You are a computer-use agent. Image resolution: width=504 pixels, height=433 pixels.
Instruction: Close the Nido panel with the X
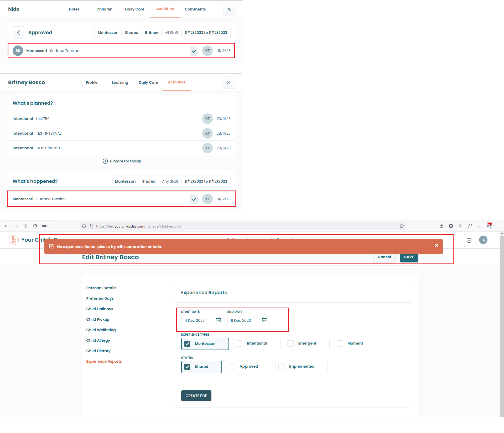[229, 9]
